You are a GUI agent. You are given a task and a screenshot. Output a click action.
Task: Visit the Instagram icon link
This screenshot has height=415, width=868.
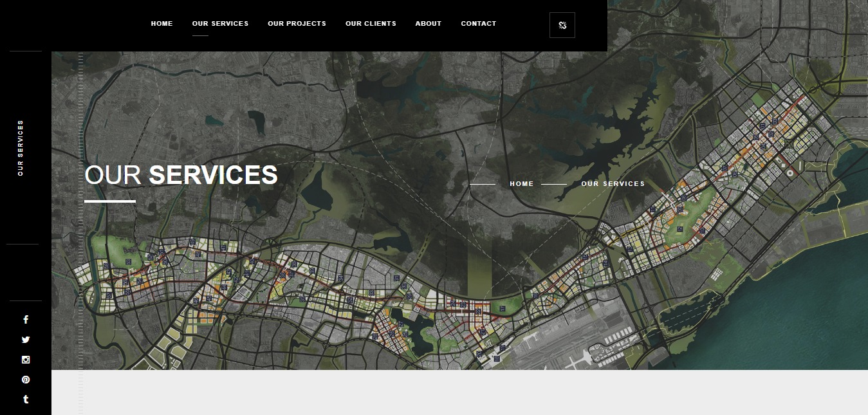click(26, 360)
